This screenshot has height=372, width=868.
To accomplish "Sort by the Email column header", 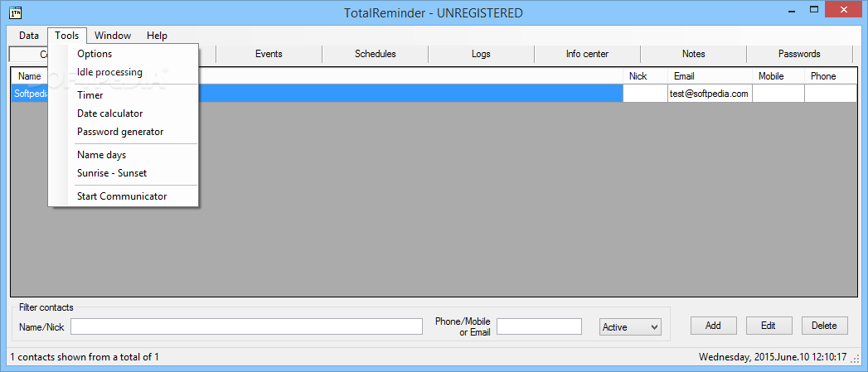I will tap(710, 76).
